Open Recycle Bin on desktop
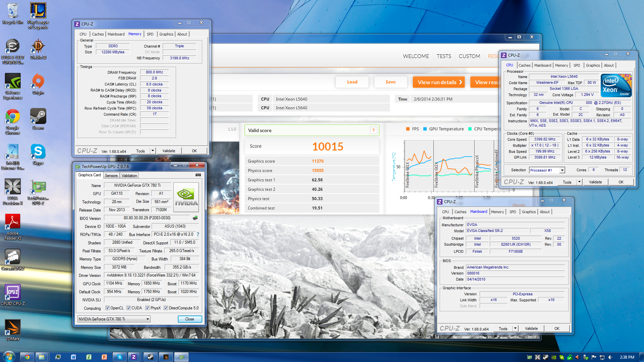 pyautogui.click(x=13, y=13)
